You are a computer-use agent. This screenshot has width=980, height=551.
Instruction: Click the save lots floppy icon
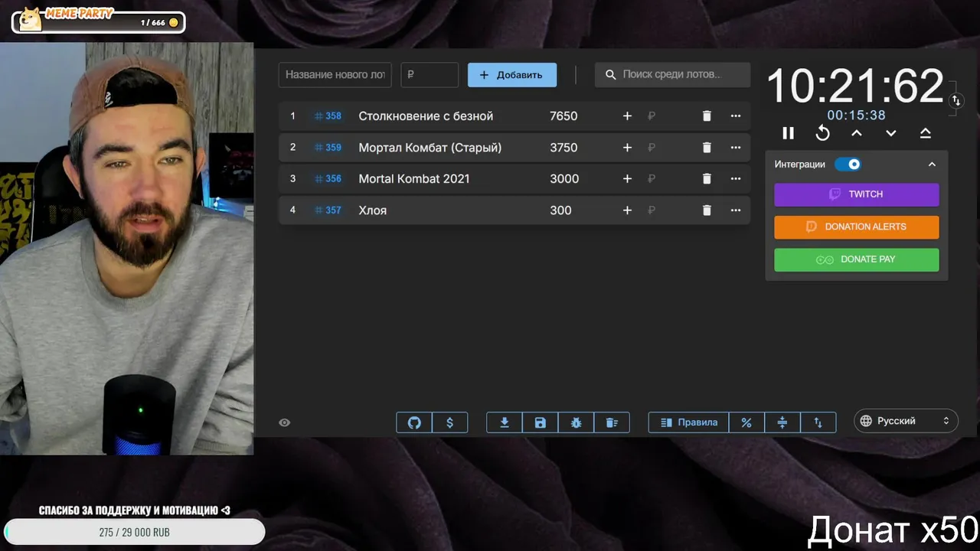pos(541,422)
